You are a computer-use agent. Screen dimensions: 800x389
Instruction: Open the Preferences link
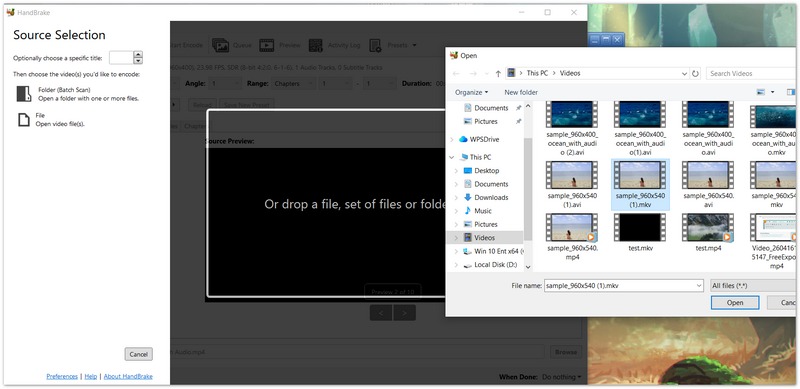click(x=62, y=376)
